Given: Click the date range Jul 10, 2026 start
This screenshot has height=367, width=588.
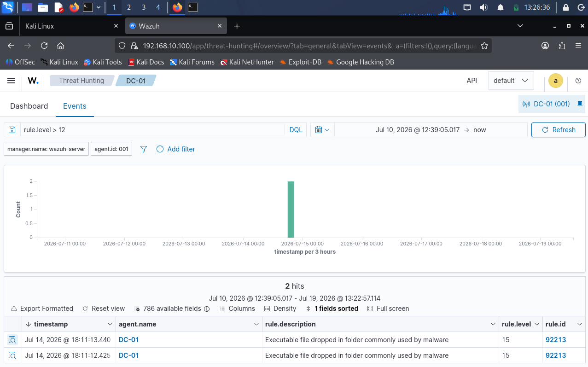Looking at the screenshot, I should (x=418, y=130).
